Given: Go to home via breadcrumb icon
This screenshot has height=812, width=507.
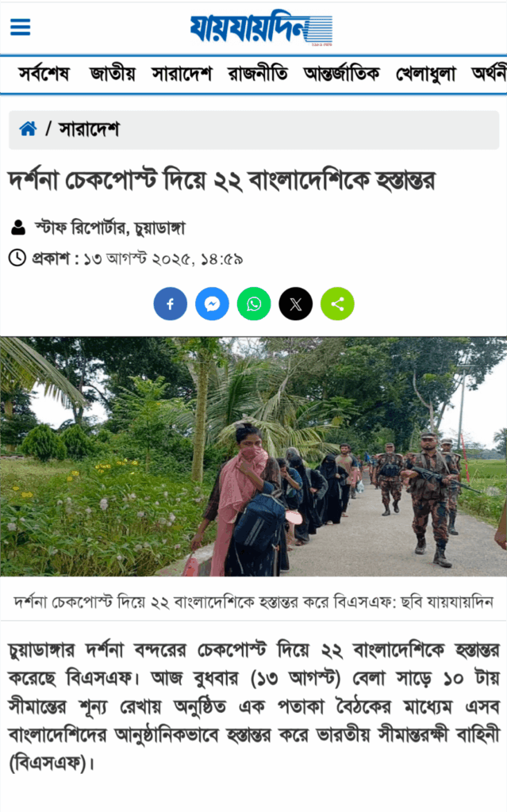Looking at the screenshot, I should pyautogui.click(x=28, y=128).
